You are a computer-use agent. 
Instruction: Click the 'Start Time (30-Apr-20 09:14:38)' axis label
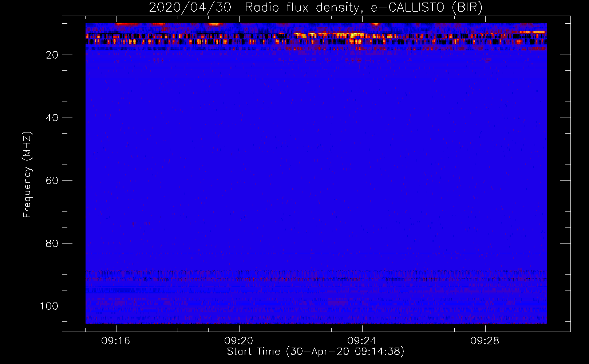(x=316, y=352)
